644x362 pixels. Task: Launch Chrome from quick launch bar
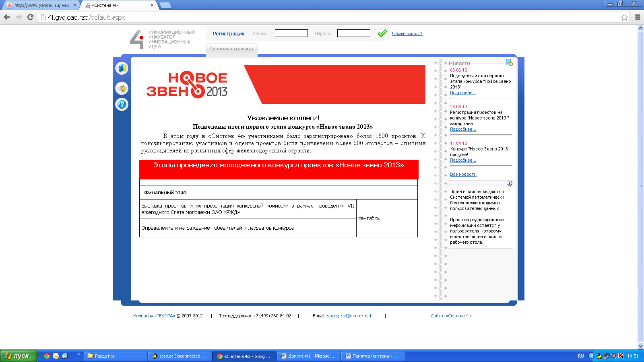(47, 356)
